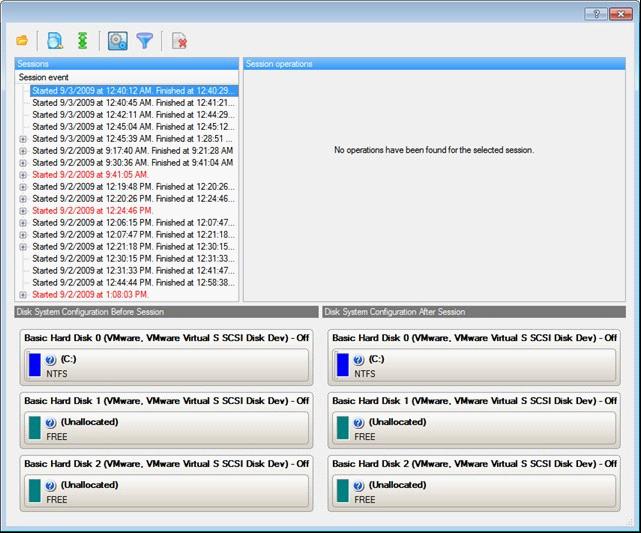Expand the red session started at 9:41:05 AM
This screenshot has width=641, height=533.
pyautogui.click(x=23, y=175)
